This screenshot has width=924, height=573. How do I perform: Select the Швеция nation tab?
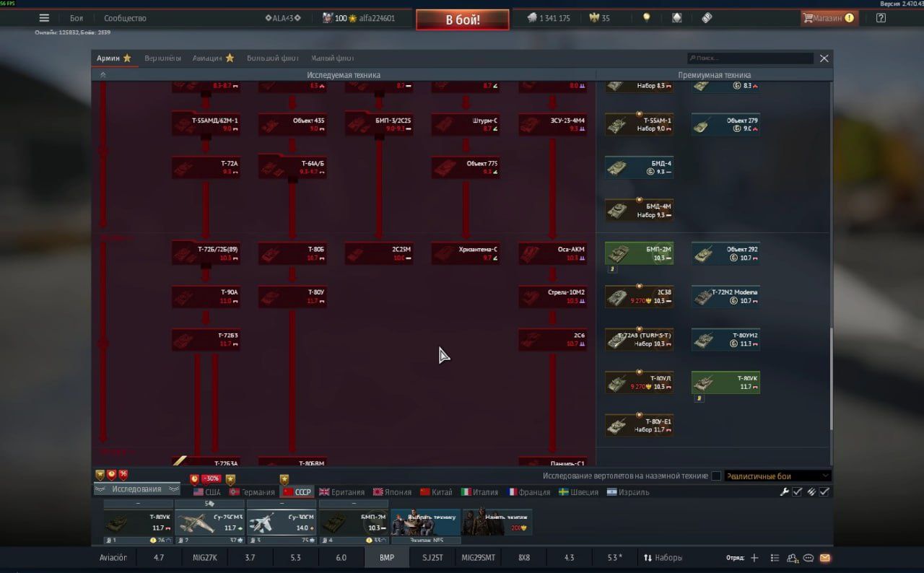(578, 492)
